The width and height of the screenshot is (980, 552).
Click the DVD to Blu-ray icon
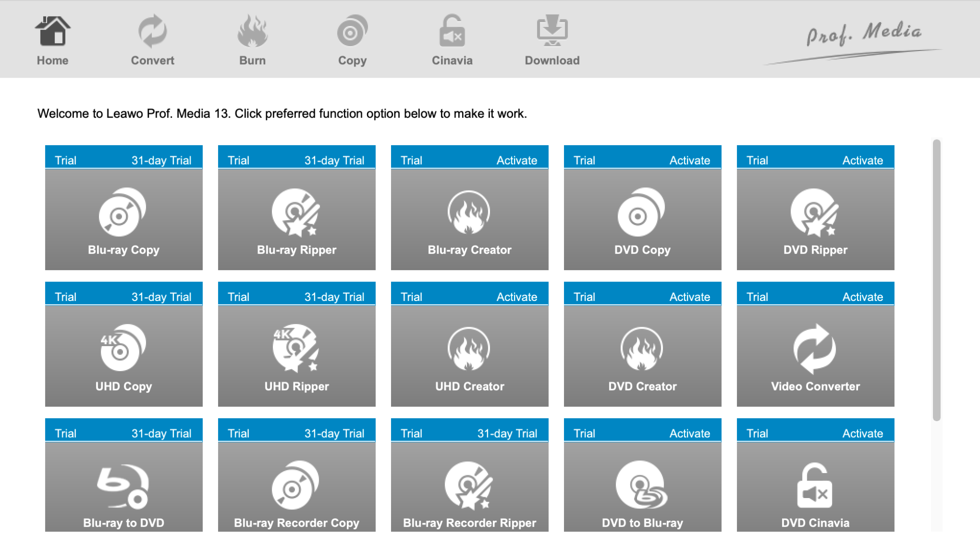point(642,485)
